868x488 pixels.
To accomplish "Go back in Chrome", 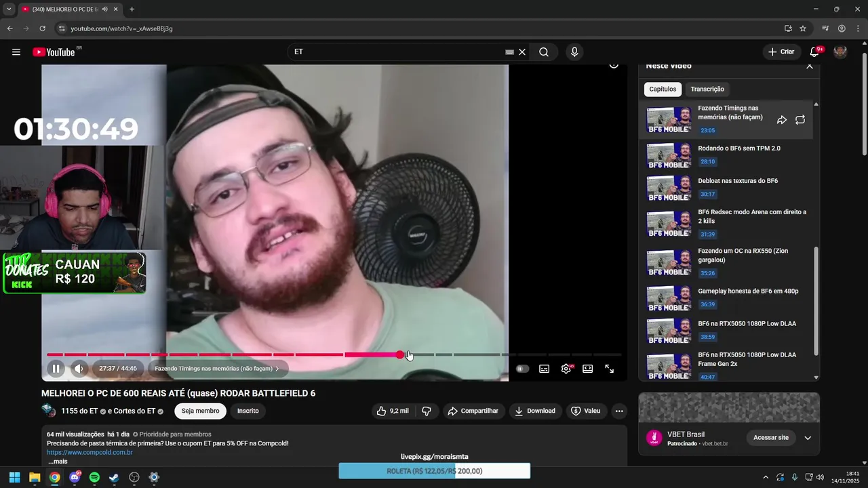I will (x=9, y=28).
